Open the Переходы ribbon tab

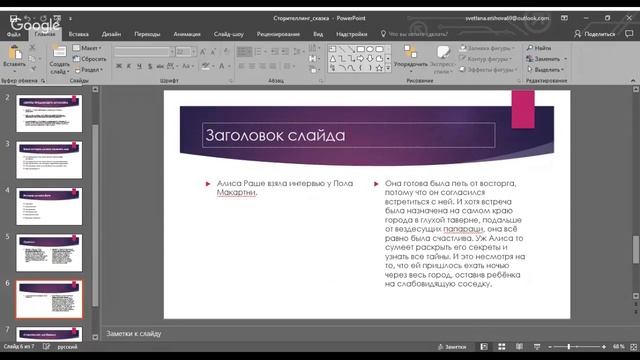click(147, 34)
